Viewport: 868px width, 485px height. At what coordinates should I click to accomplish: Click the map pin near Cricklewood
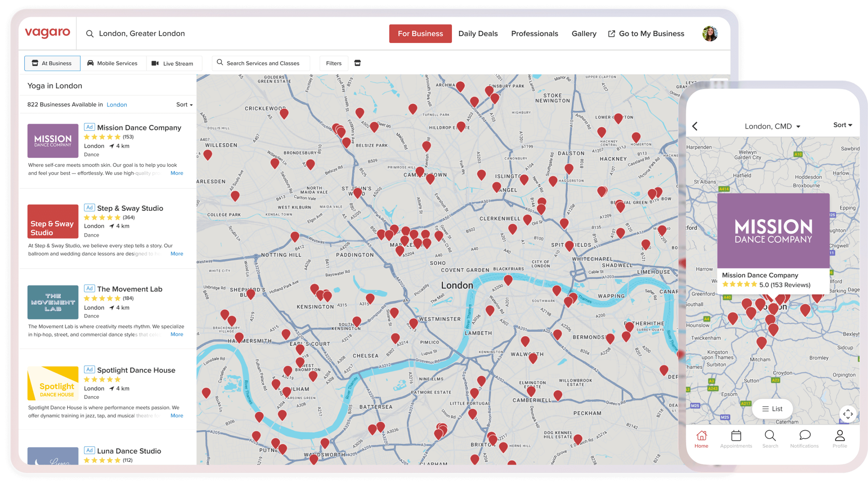284,113
